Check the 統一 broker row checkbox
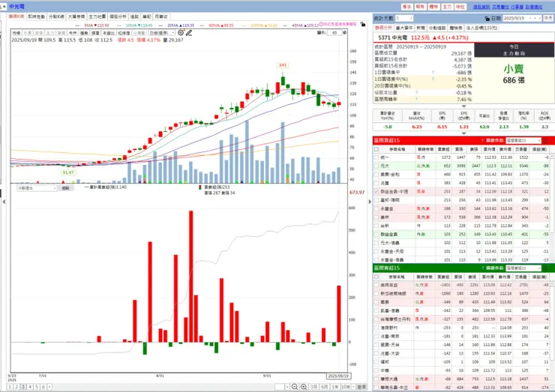The height and width of the screenshot is (392, 555). point(376,157)
